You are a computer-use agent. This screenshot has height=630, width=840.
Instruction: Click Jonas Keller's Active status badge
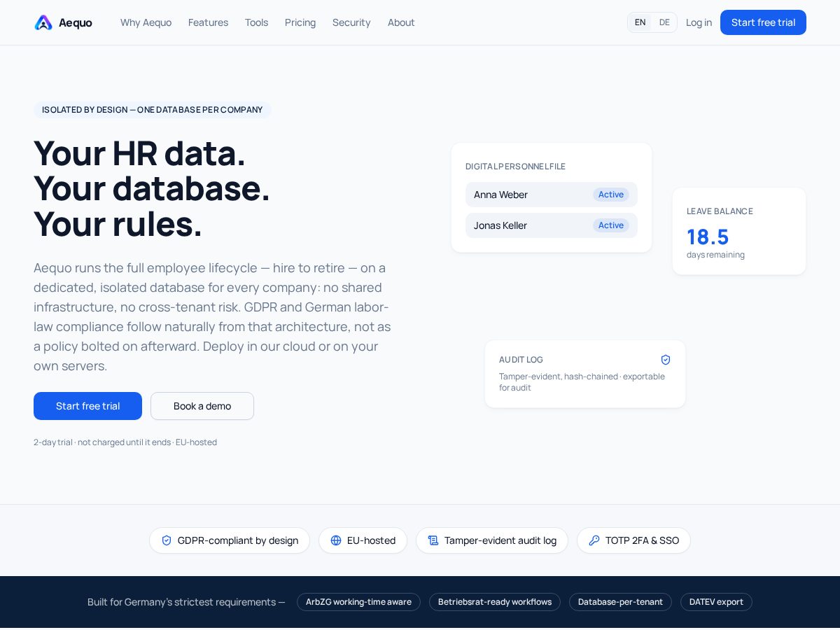(611, 225)
